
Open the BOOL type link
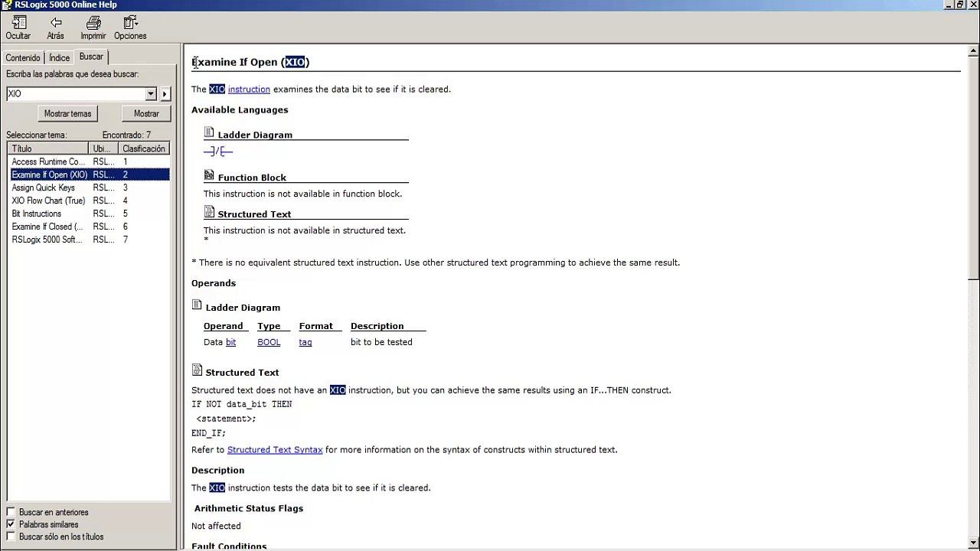pyautogui.click(x=269, y=342)
